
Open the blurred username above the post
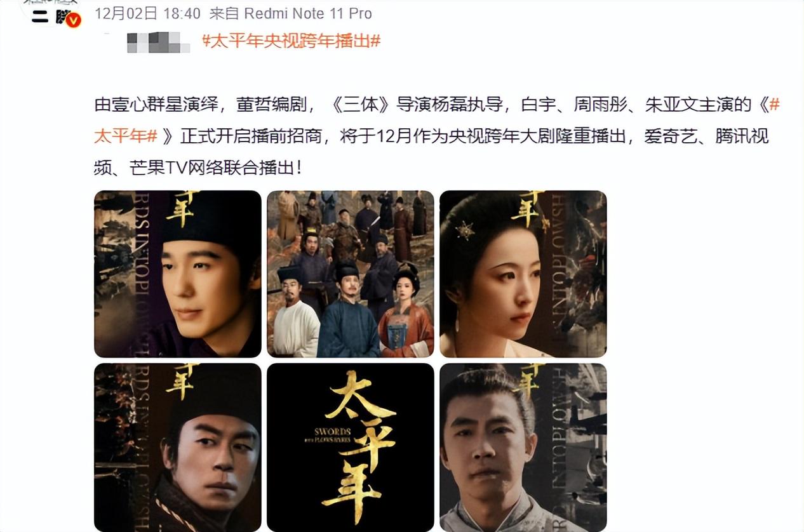158,42
